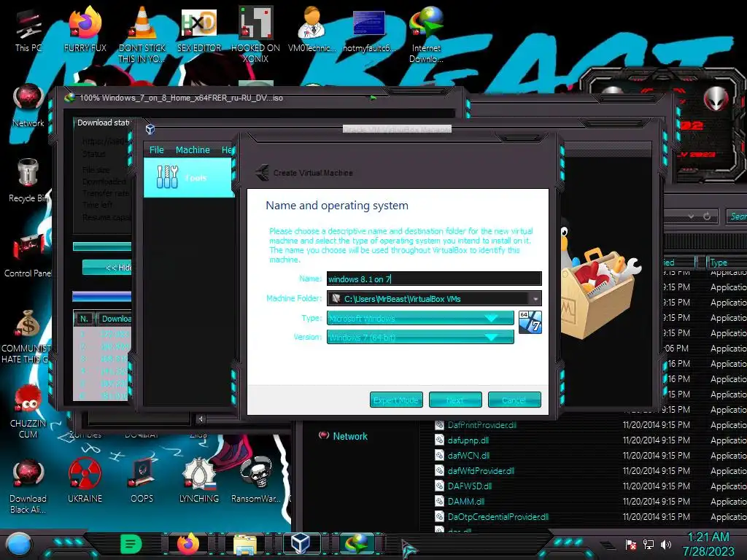Select the DAMM.dll file
747x560 pixels.
tap(466, 502)
